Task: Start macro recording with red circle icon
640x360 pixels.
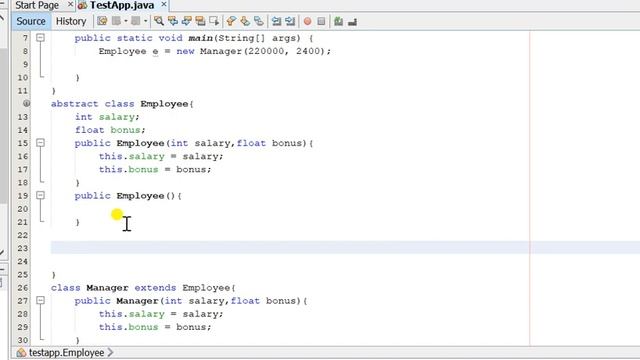Action: [x=307, y=21]
